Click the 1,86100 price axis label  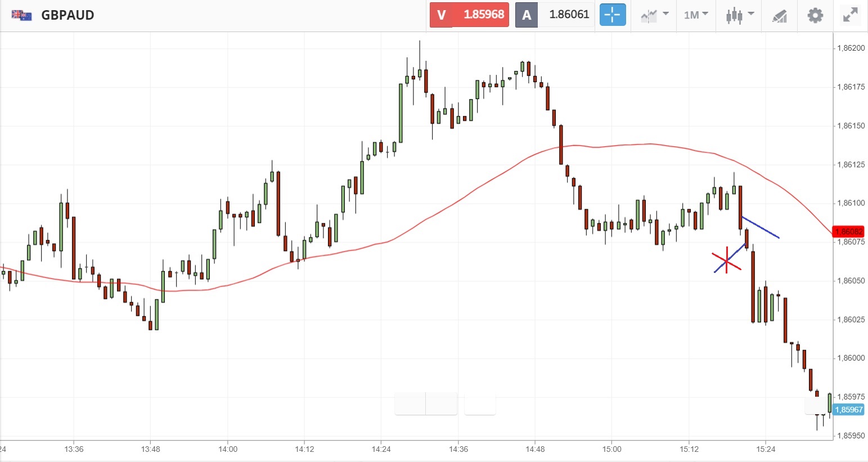pyautogui.click(x=851, y=203)
